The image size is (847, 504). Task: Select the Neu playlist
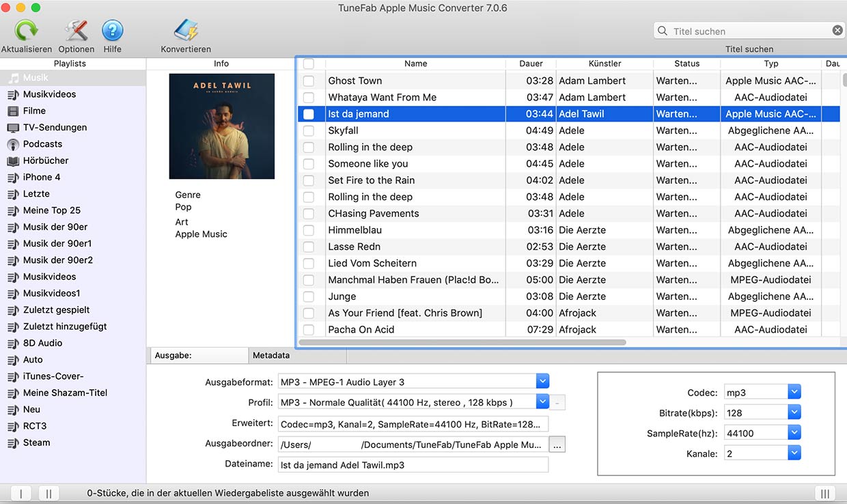pos(73,410)
